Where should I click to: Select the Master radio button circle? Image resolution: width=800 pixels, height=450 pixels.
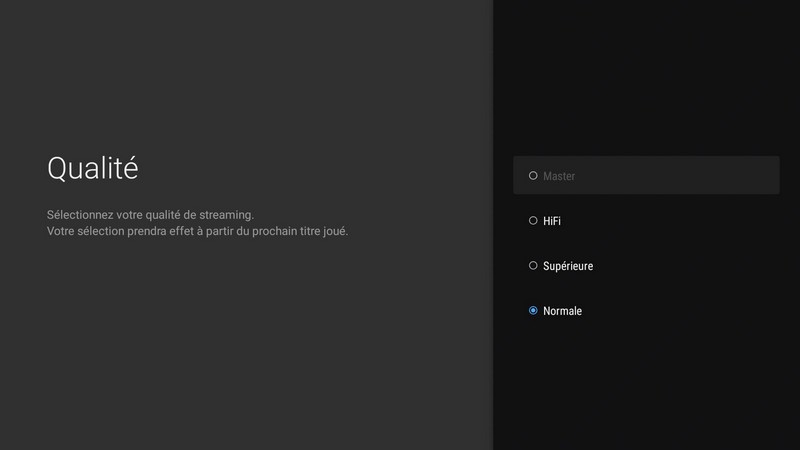point(533,176)
